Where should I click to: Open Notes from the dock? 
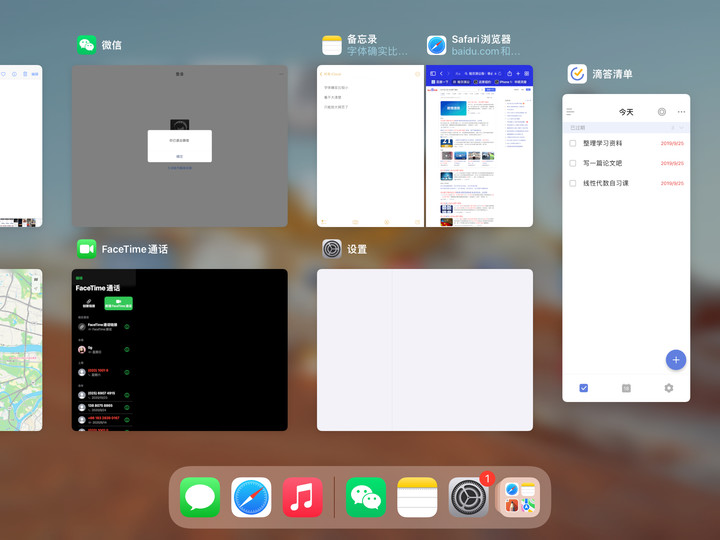(418, 497)
